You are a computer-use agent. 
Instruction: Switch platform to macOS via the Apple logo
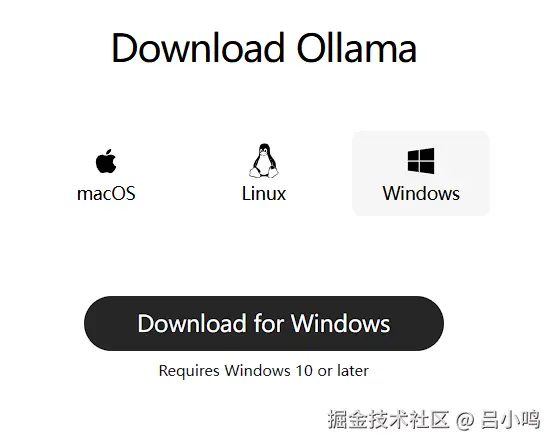click(x=106, y=161)
